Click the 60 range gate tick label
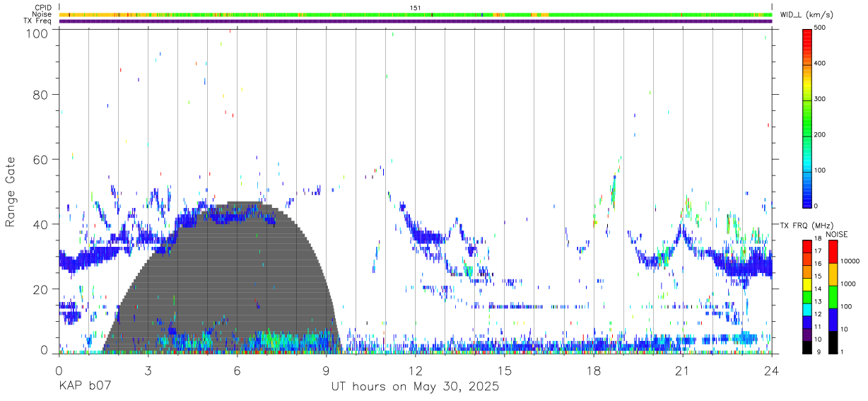868x401 pixels. [x=41, y=159]
